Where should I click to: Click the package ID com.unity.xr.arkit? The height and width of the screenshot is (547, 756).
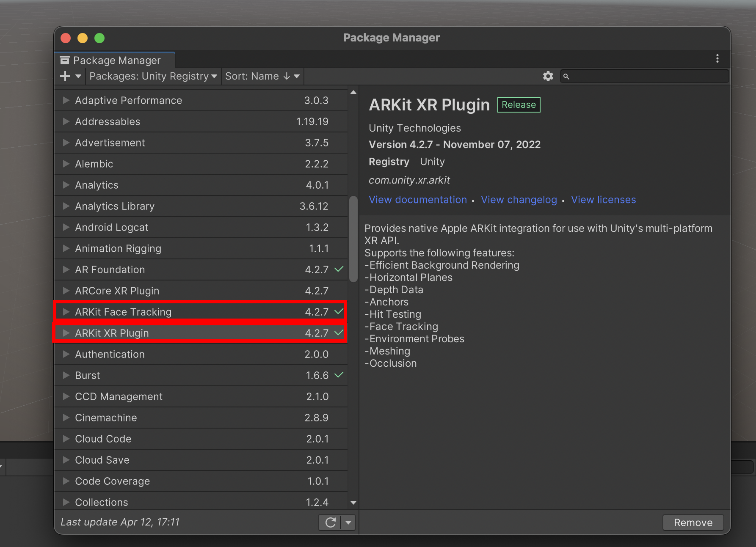[409, 180]
